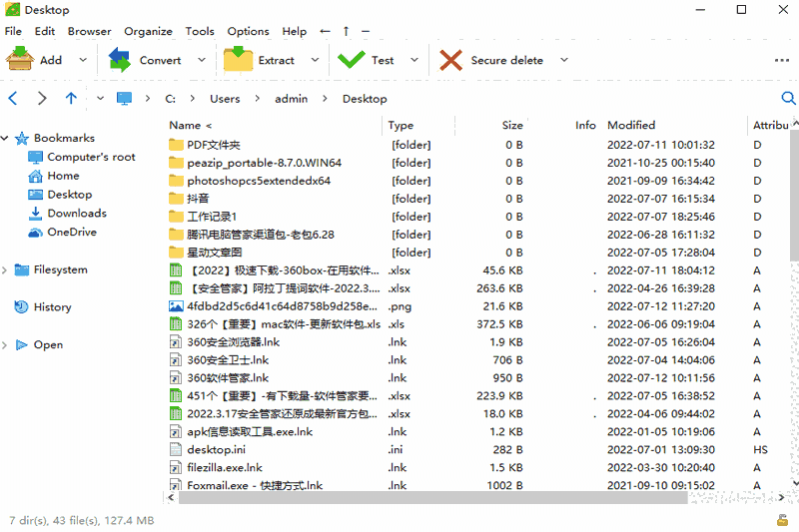Select the 360软件管家.lnk file name
The height and width of the screenshot is (532, 799).
point(228,377)
